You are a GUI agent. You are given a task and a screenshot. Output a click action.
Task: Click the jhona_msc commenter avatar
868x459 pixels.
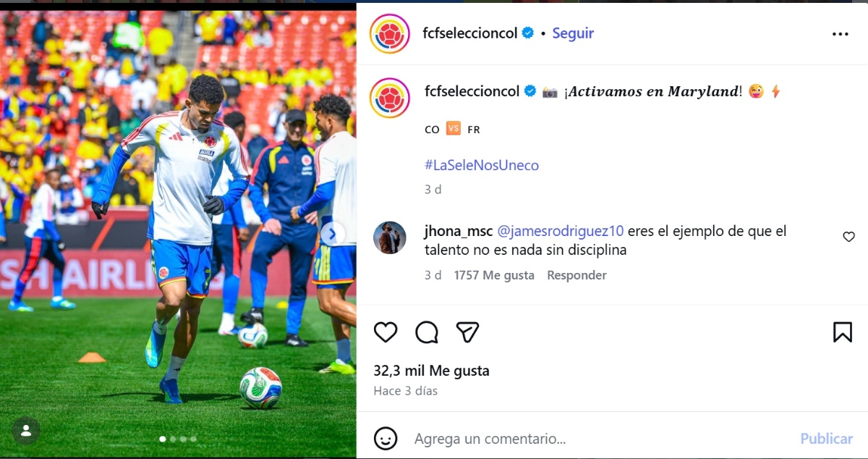pos(390,237)
